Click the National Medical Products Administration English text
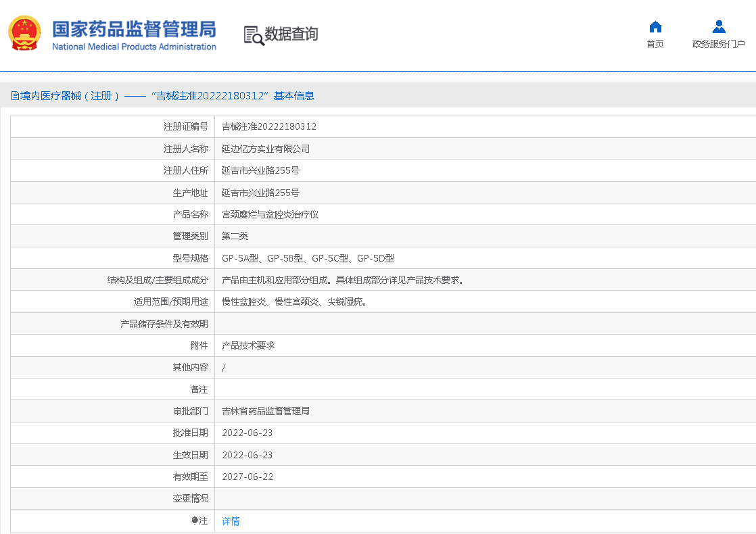 [x=134, y=47]
